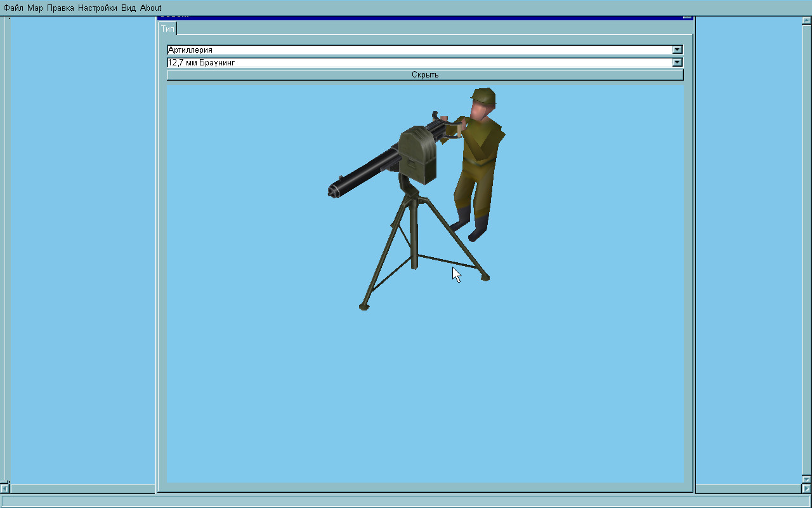Screen dimensions: 812x508
Task: Open the About menu
Action: (x=151, y=8)
